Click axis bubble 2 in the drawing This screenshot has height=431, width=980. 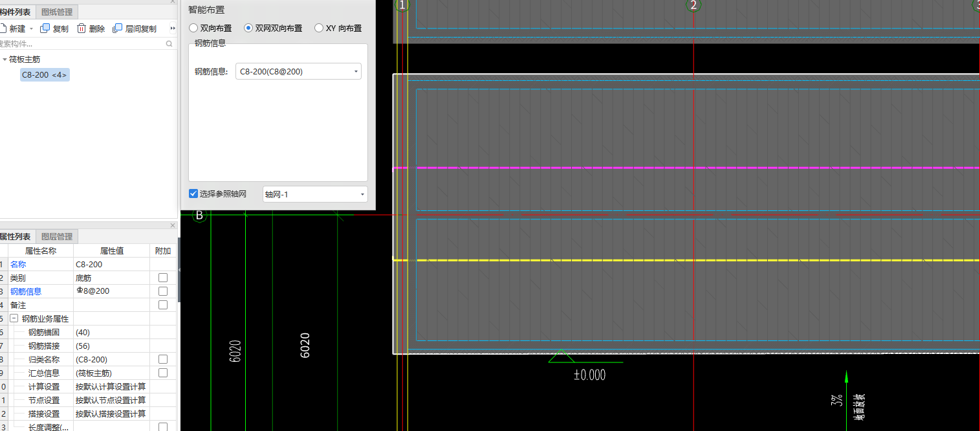pyautogui.click(x=693, y=5)
